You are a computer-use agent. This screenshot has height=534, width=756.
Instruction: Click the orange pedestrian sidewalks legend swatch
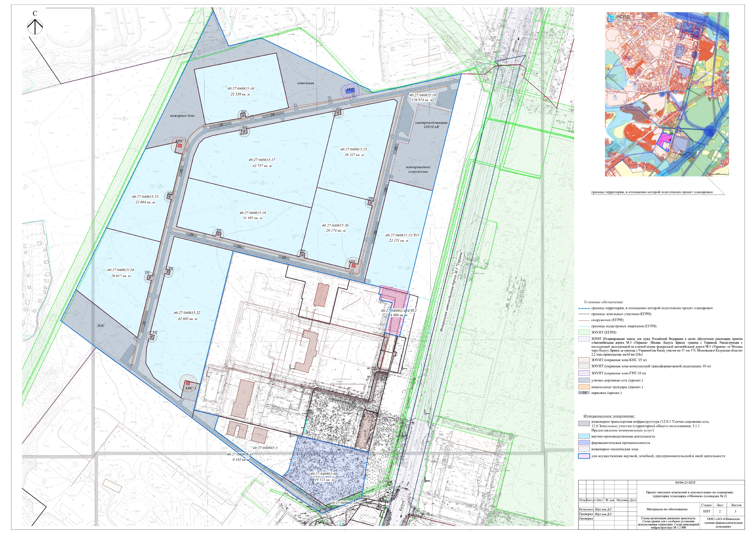point(584,387)
